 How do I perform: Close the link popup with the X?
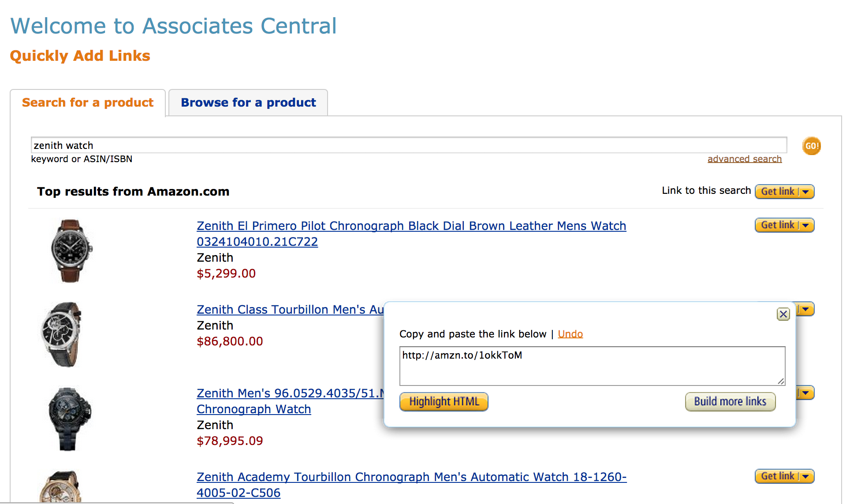click(x=783, y=314)
